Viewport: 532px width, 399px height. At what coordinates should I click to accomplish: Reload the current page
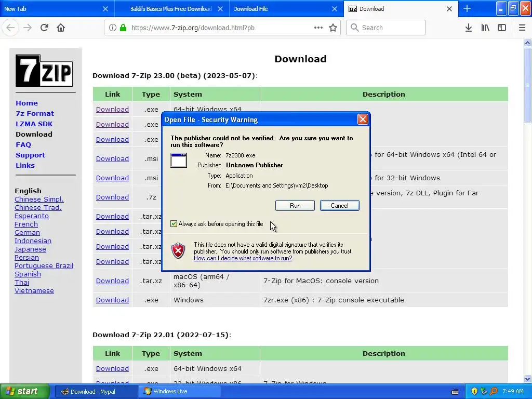[44, 28]
